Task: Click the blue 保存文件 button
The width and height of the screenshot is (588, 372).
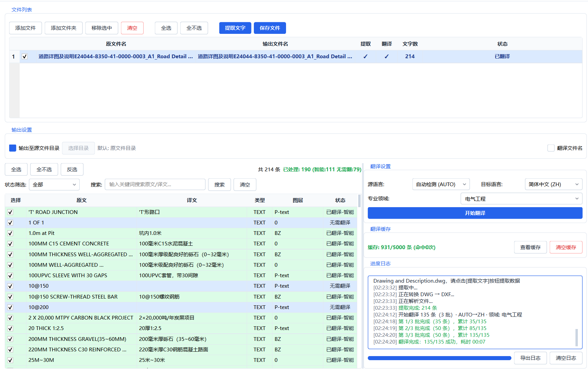Action: click(270, 28)
